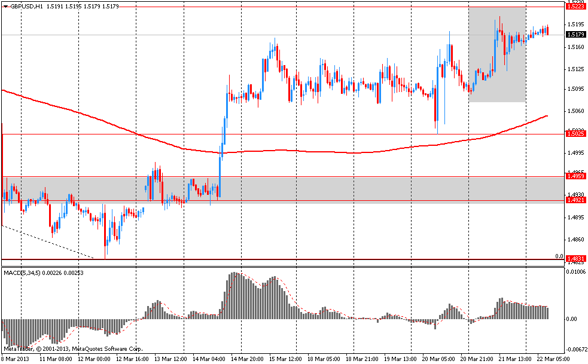Image resolution: width=588 pixels, height=364 pixels.
Task: Click the 19 Mar 13:00 time label
Action: [399, 359]
